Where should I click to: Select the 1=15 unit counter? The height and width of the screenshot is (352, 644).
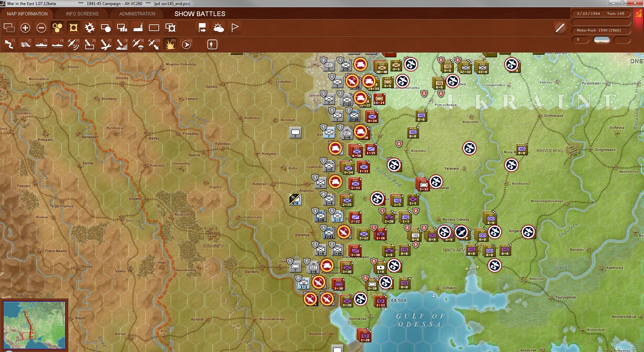click(x=371, y=149)
